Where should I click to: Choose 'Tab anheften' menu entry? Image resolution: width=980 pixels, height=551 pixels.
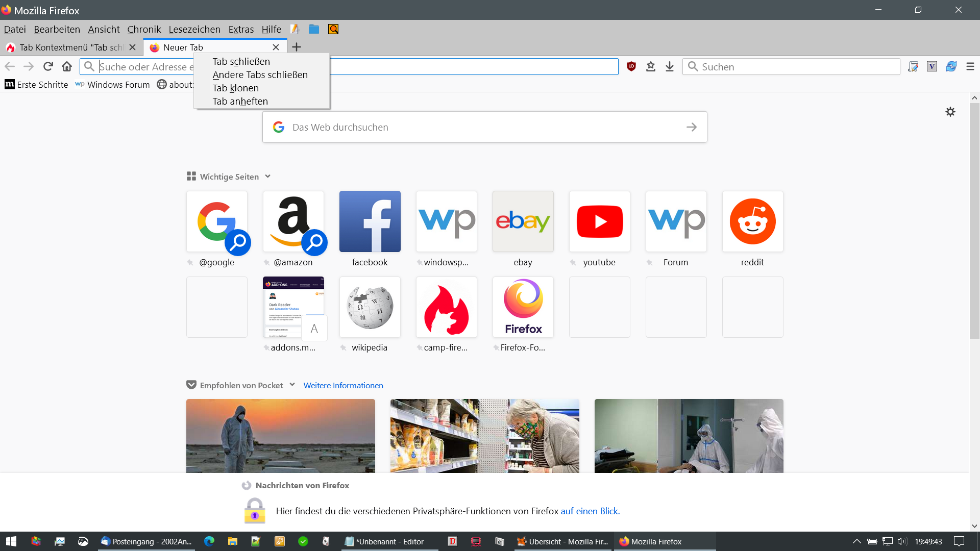point(240,101)
